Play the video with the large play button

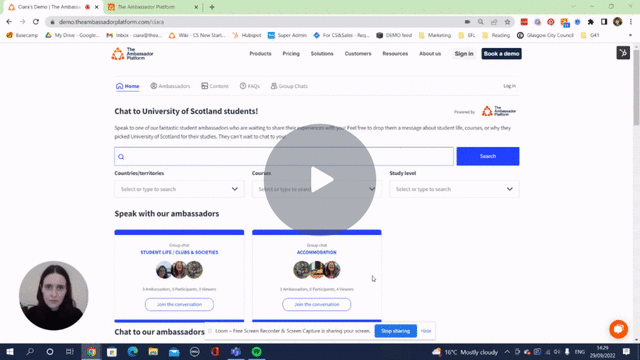320,180
